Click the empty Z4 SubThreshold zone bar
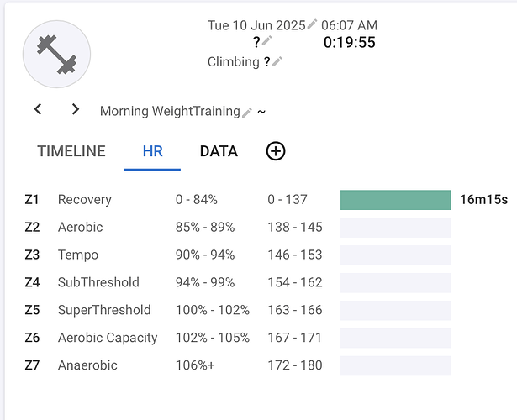 tap(396, 282)
